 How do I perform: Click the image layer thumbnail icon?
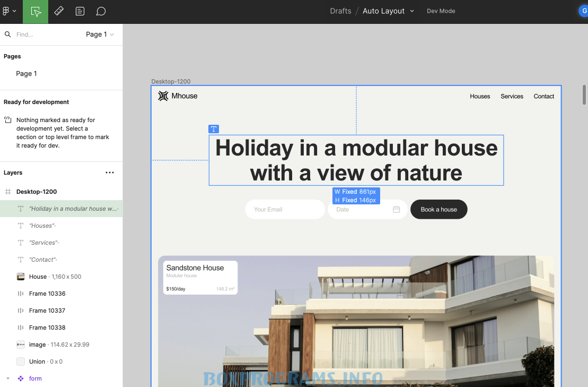tap(21, 345)
